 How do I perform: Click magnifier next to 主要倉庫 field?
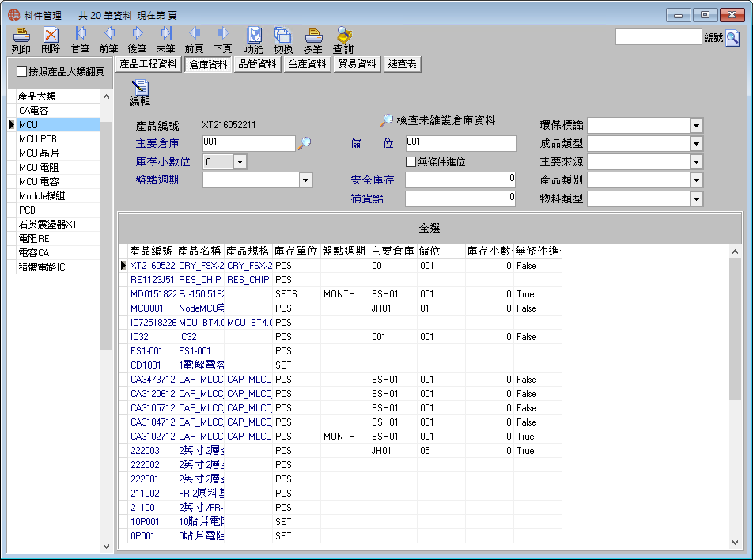[305, 143]
